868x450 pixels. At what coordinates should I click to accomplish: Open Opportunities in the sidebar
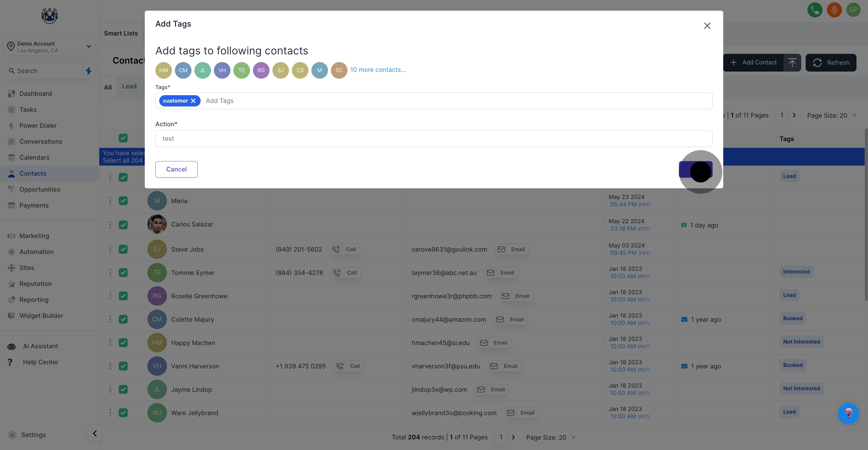click(x=40, y=189)
